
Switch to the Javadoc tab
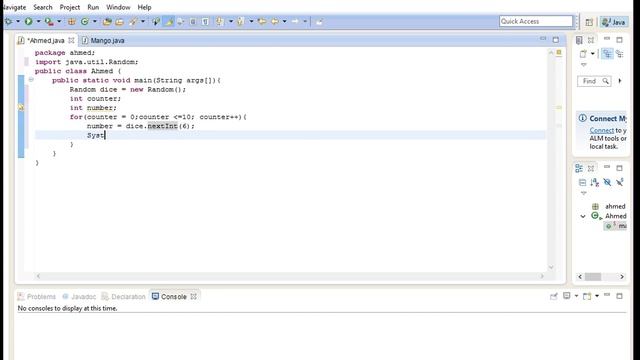79,297
